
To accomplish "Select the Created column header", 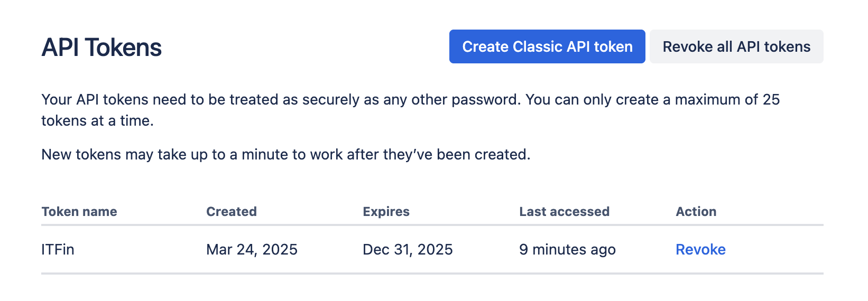I will click(x=232, y=212).
